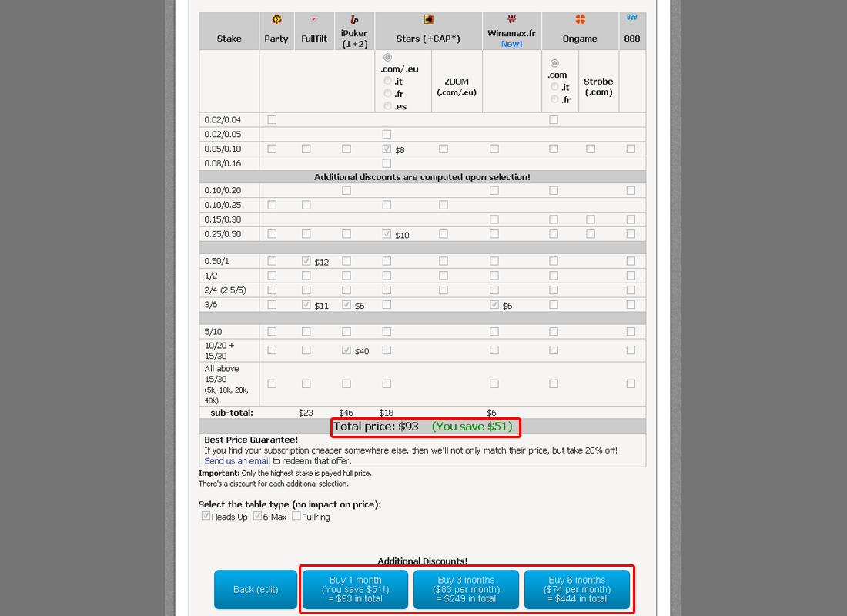Click the FullTilt logo icon
This screenshot has width=847, height=616.
[313, 19]
